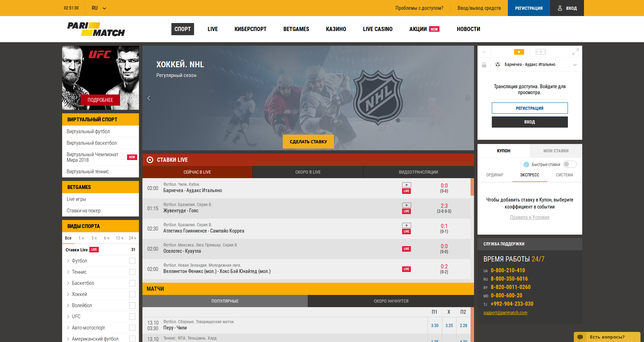
Task: Toggle the Быстрые ставки switch
Action: pyautogui.click(x=570, y=164)
